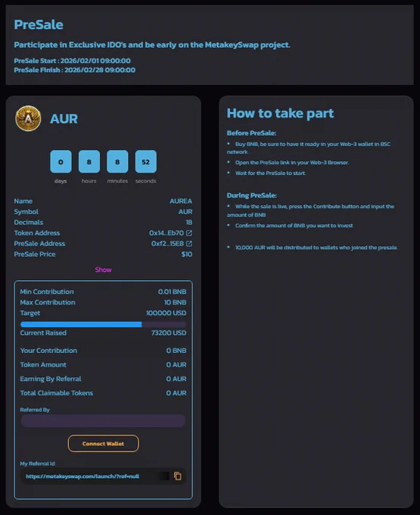Click the 'Before PreSale:' subheading

click(x=252, y=133)
